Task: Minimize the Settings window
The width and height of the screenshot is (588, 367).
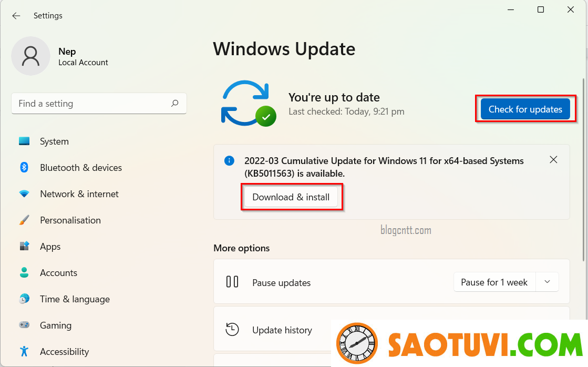Action: tap(511, 10)
